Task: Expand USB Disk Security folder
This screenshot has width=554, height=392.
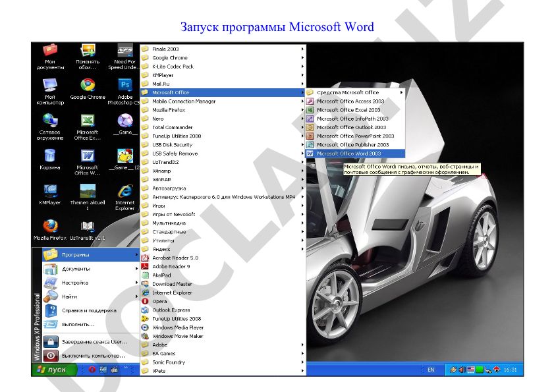Action: (x=223, y=145)
